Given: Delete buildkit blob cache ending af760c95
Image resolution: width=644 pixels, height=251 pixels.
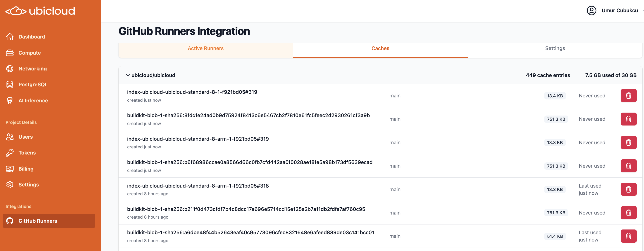Looking at the screenshot, I should [628, 212].
